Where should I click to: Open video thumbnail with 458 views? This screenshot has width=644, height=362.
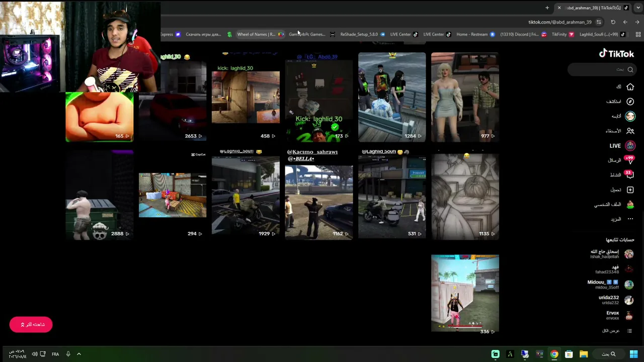tap(246, 97)
